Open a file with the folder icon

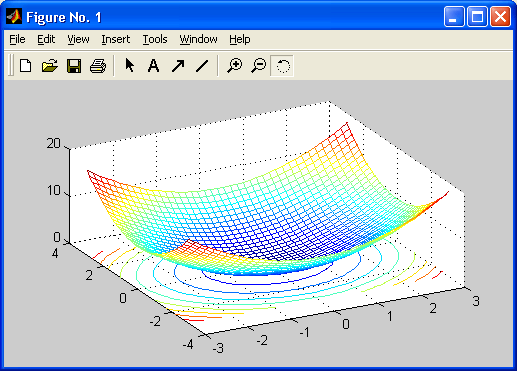(50, 66)
